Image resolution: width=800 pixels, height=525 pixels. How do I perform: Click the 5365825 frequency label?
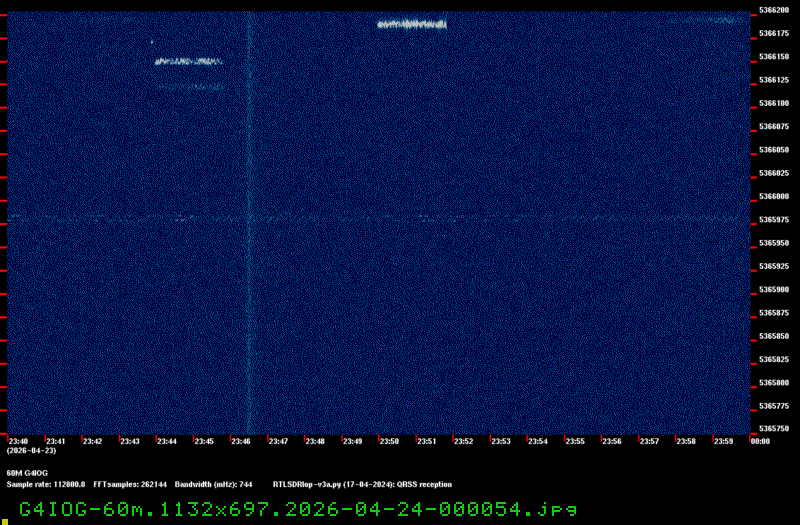[774, 360]
